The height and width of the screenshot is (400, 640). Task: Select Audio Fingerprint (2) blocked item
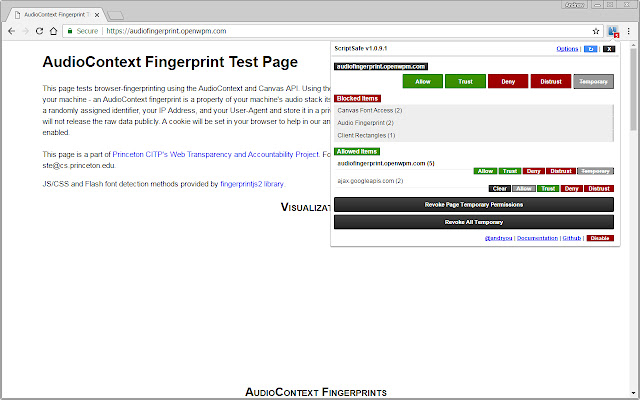[365, 123]
